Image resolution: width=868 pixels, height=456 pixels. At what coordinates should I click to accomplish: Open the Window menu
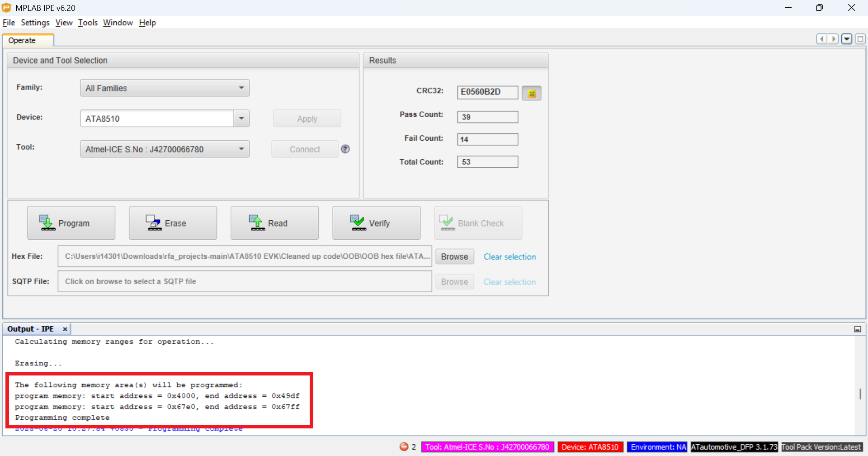(x=118, y=23)
